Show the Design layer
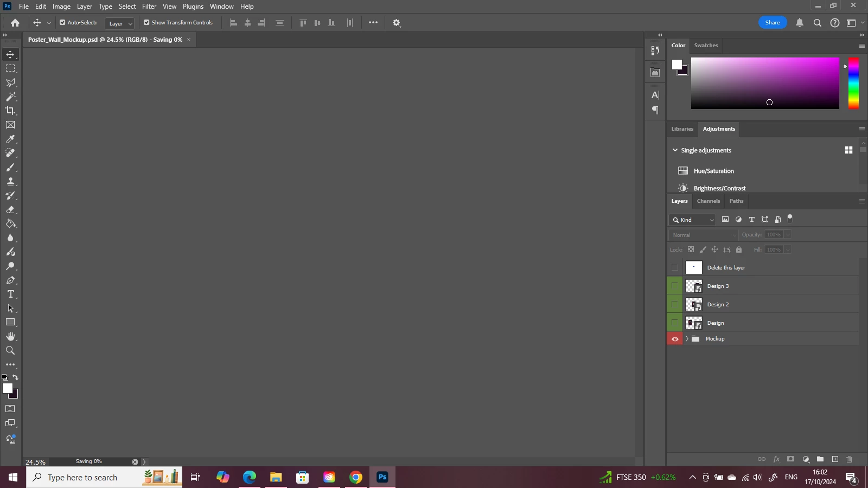Viewport: 868px width, 488px height. [675, 323]
